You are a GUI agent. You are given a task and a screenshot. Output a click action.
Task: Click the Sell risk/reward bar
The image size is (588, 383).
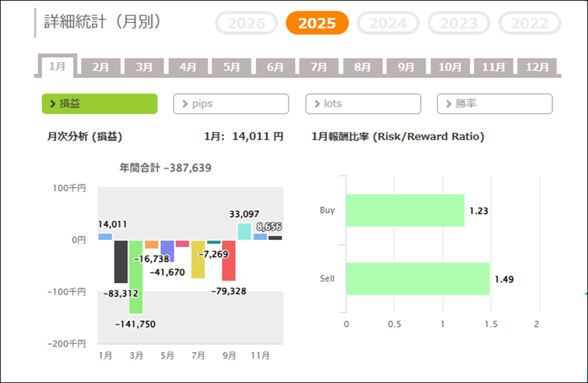point(417,279)
